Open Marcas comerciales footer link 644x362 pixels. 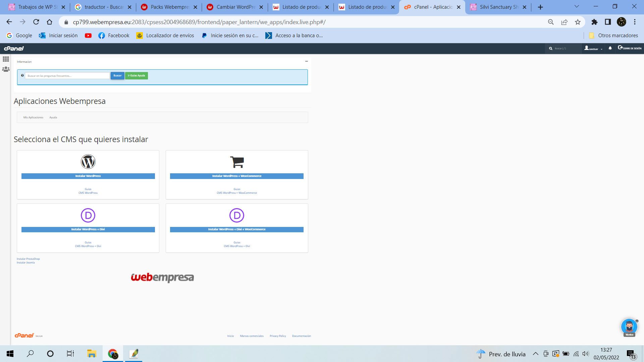252,336
